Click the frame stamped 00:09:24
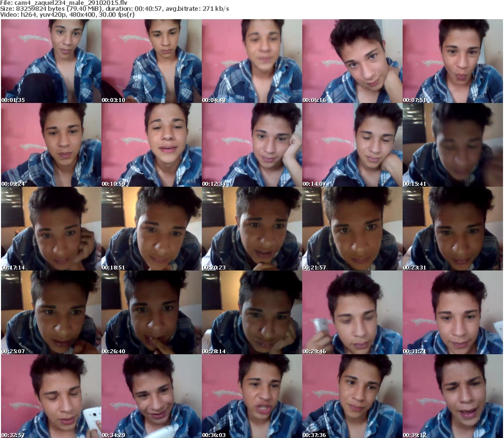Image resolution: width=504 pixels, height=438 pixels. pos(51,145)
